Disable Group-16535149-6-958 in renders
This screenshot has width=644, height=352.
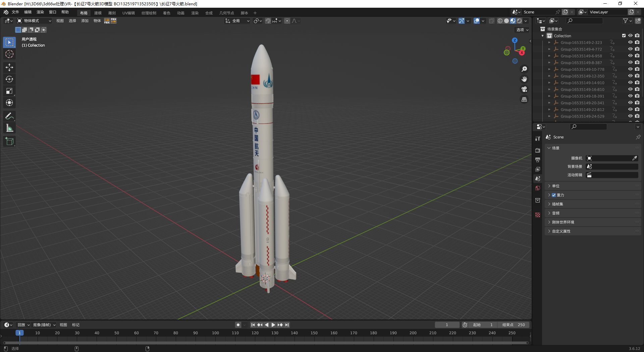(637, 56)
